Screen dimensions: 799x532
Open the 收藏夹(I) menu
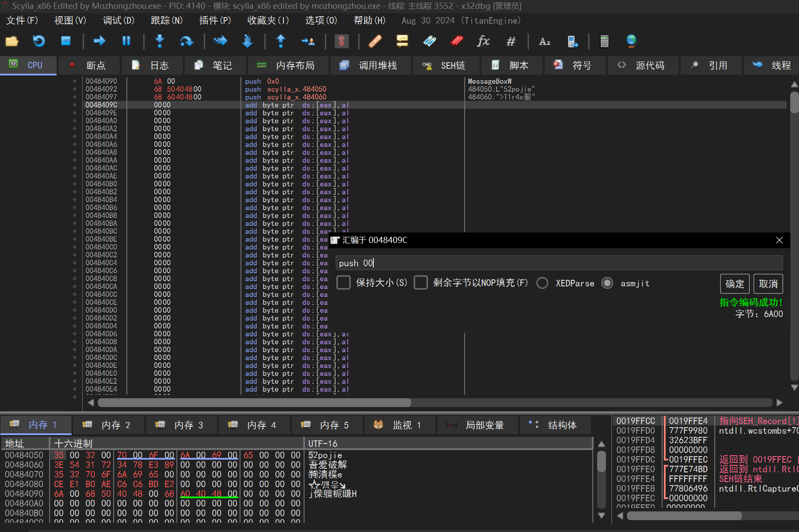coord(268,21)
